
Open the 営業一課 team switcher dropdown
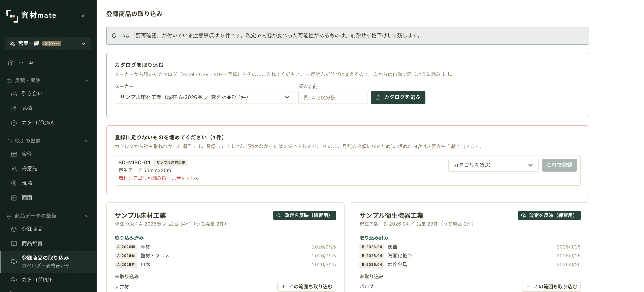48,43
